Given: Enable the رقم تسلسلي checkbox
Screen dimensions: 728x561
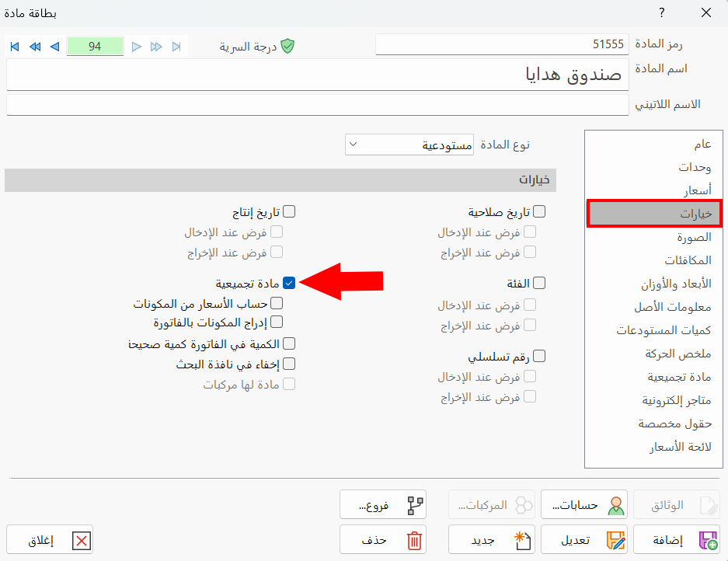Looking at the screenshot, I should [539, 356].
